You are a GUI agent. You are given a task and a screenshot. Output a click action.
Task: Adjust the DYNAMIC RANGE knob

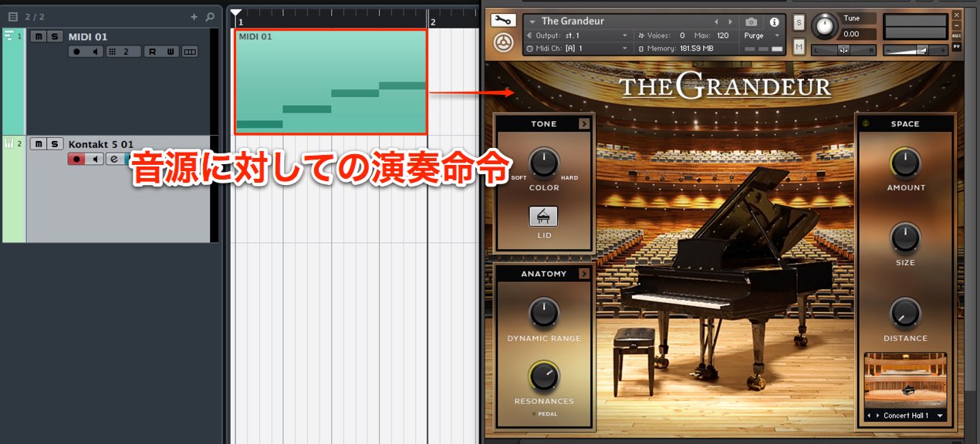544,313
